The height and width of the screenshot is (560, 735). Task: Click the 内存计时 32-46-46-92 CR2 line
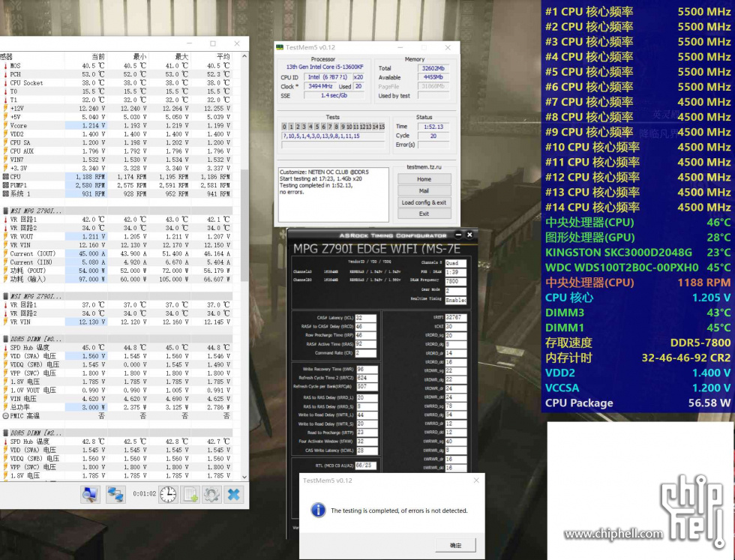tap(638, 358)
